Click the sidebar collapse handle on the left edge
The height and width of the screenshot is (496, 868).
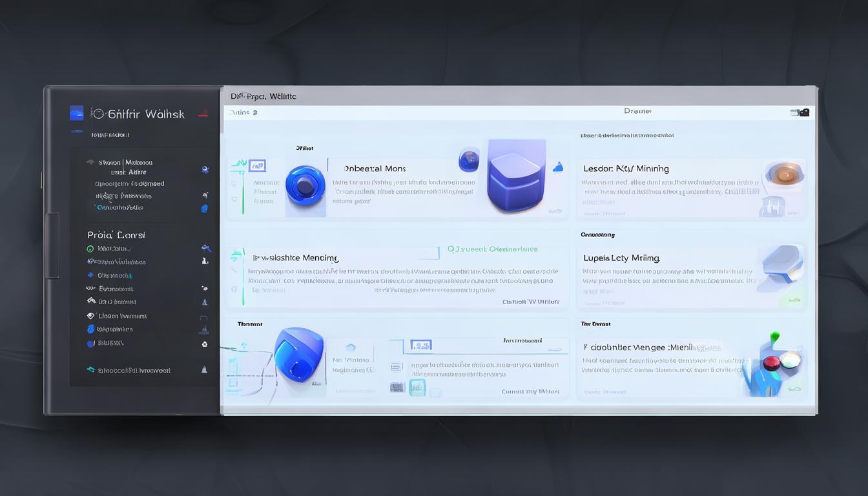click(x=52, y=245)
